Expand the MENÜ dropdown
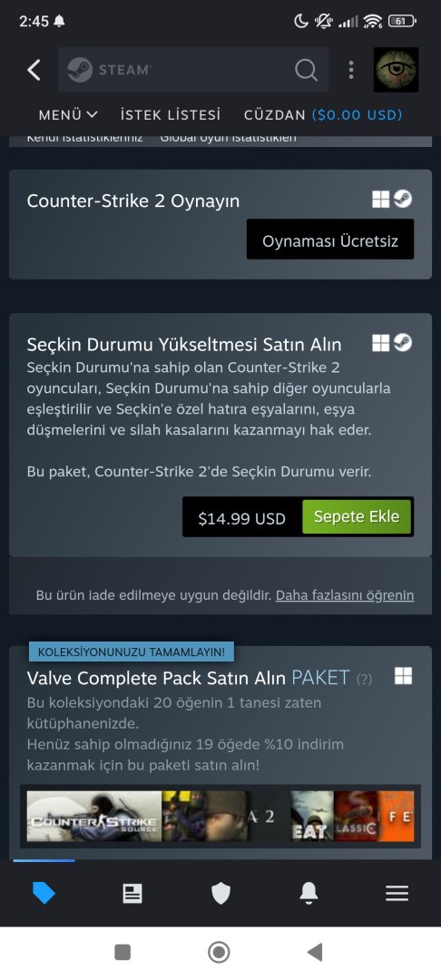This screenshot has height=980, width=441. [68, 115]
